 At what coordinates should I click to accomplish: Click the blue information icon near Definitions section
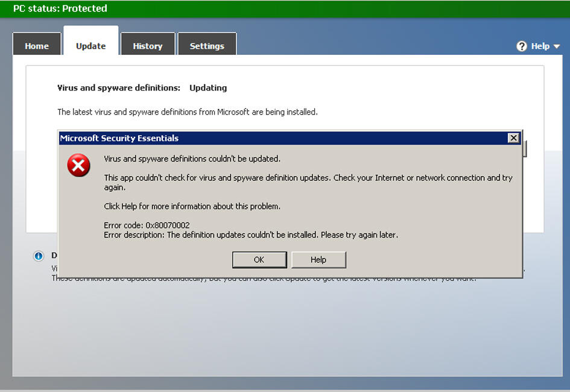click(38, 256)
